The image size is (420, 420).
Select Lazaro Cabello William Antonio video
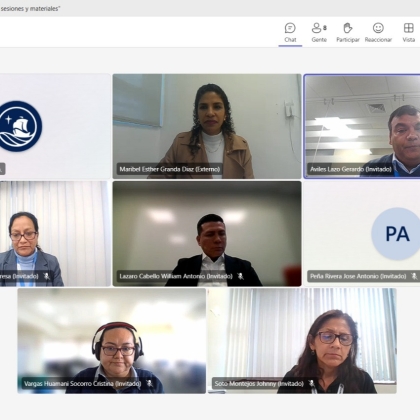click(x=207, y=234)
